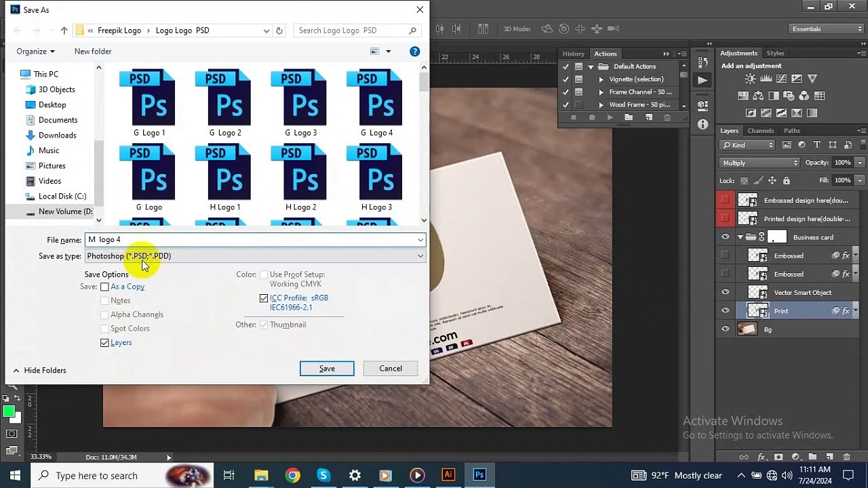Viewport: 868px width, 488px height.
Task: Hide the Vector Smart Object layer
Action: coord(726,292)
